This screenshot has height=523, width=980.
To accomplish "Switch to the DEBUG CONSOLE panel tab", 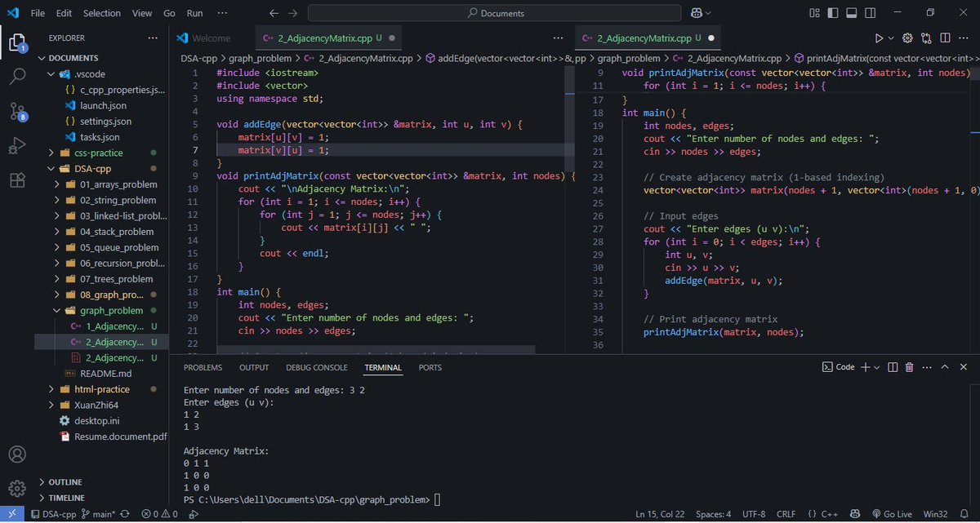I will (x=316, y=367).
